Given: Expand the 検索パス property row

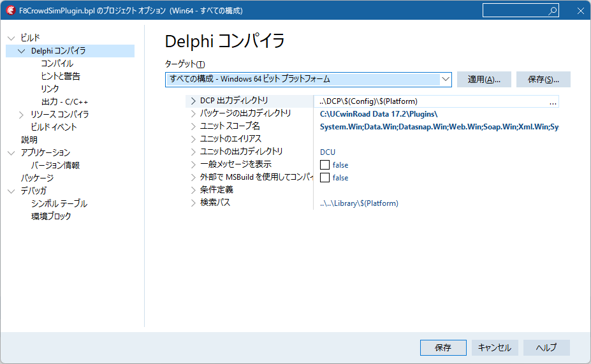Looking at the screenshot, I should [x=194, y=203].
